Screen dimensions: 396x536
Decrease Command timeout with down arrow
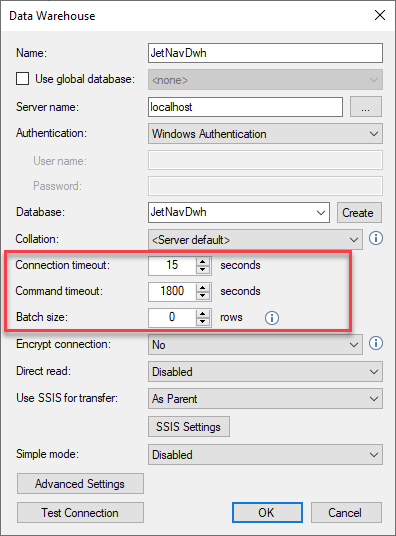click(203, 296)
